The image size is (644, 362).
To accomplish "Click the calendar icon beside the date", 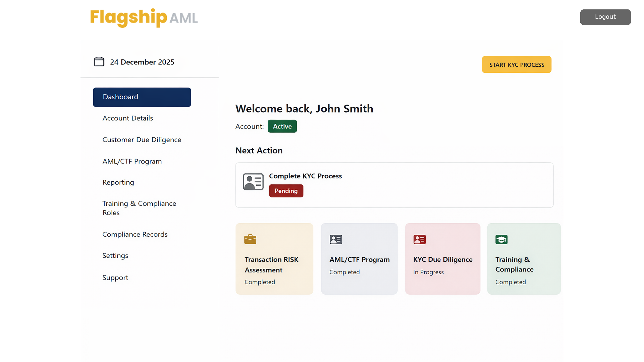I will (99, 62).
